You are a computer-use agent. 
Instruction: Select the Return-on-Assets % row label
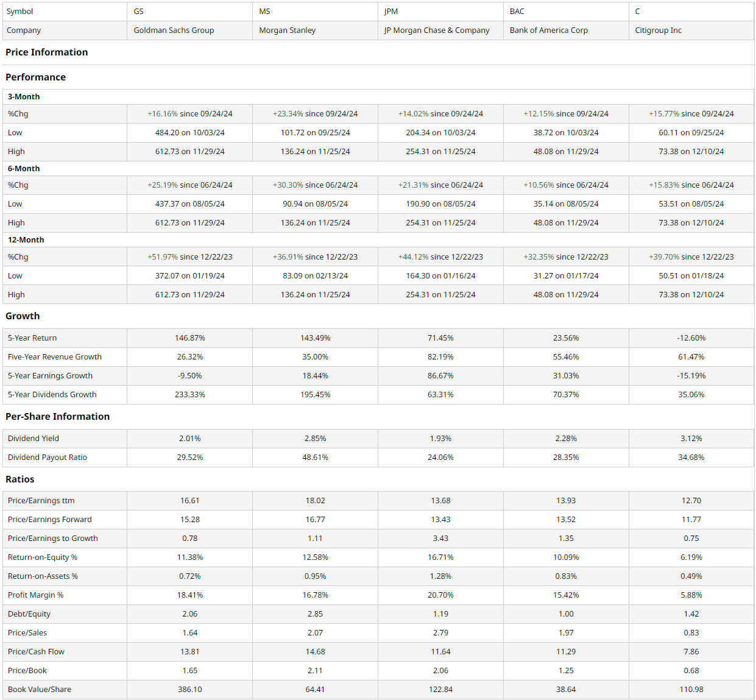point(43,576)
